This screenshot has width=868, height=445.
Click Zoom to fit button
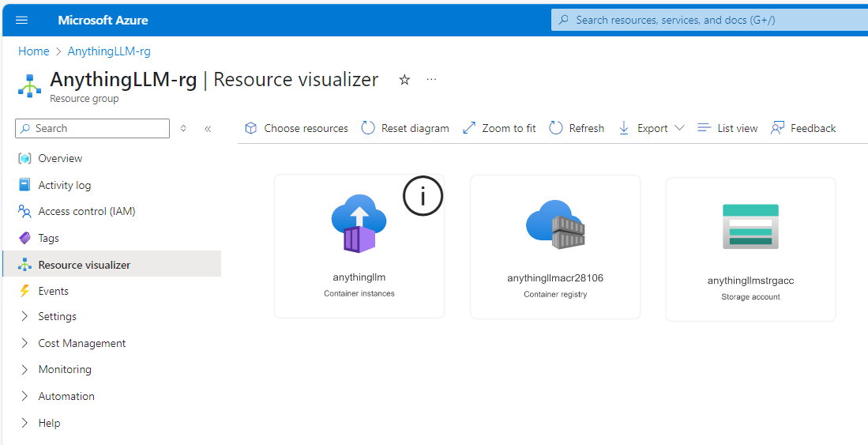(499, 128)
